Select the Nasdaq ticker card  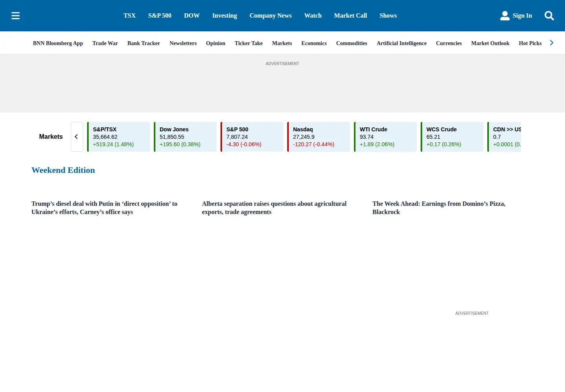(319, 137)
